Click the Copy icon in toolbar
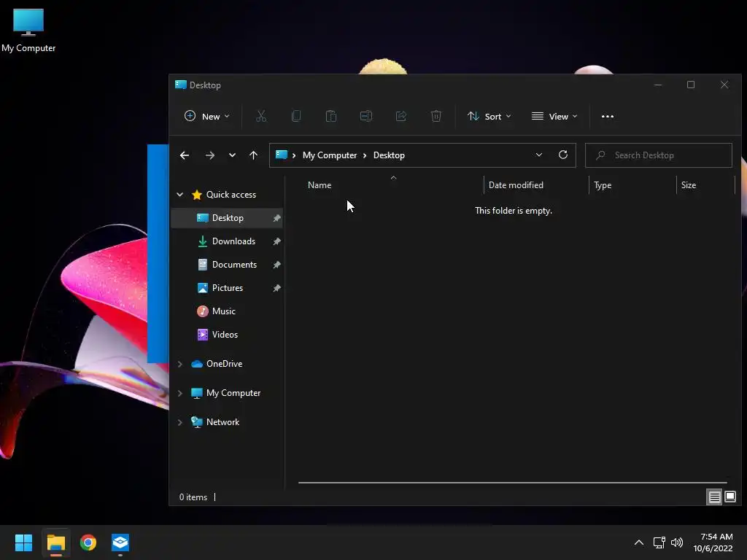Viewport: 747px width, 560px height. (x=296, y=116)
